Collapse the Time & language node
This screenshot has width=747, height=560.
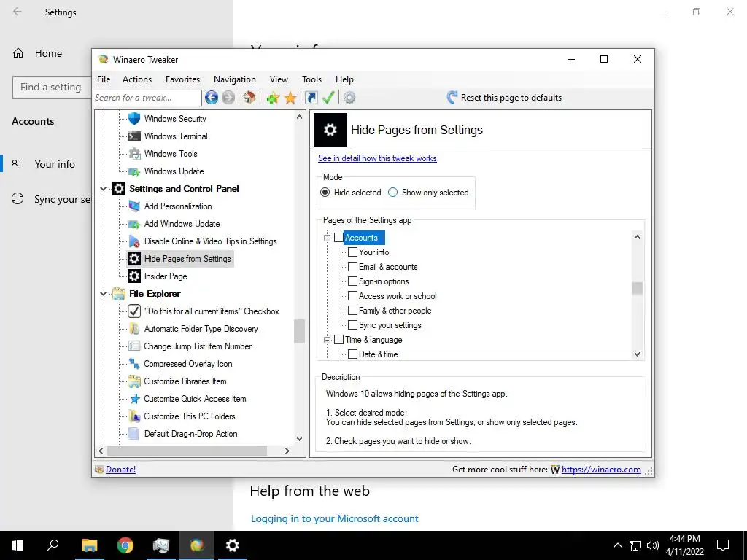pyautogui.click(x=328, y=340)
